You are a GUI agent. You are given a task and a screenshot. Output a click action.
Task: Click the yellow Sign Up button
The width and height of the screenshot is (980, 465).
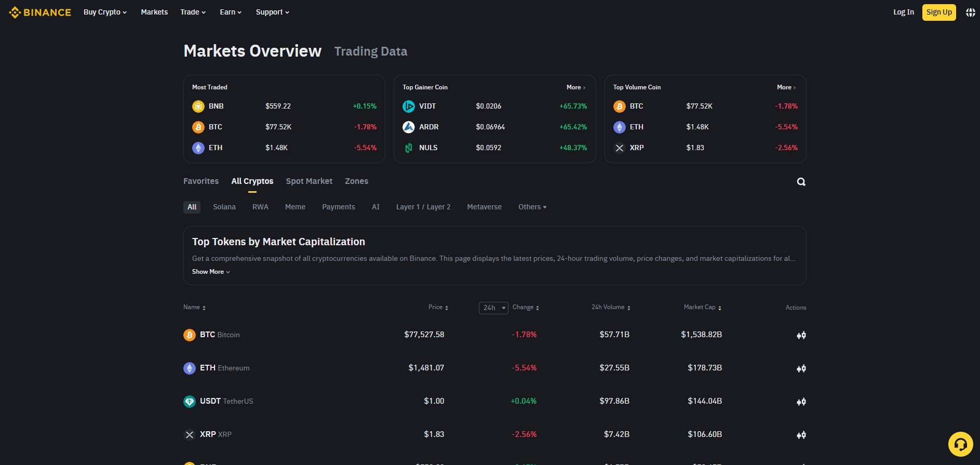(x=939, y=12)
